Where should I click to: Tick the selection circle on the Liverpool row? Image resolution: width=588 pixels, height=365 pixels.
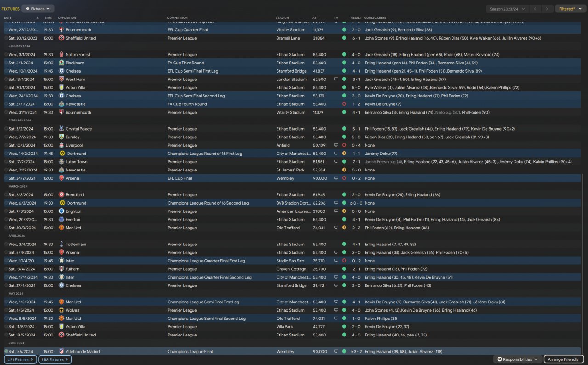tap(6, 146)
